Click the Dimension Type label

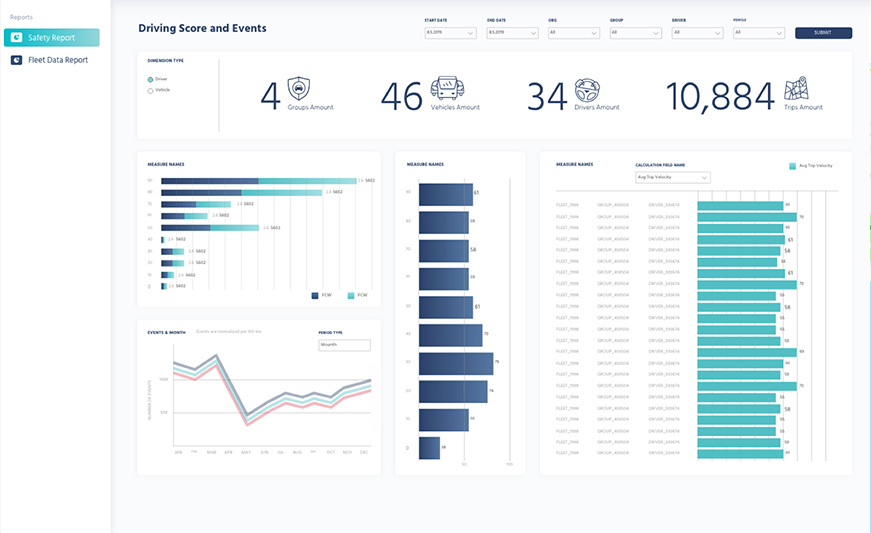point(166,61)
